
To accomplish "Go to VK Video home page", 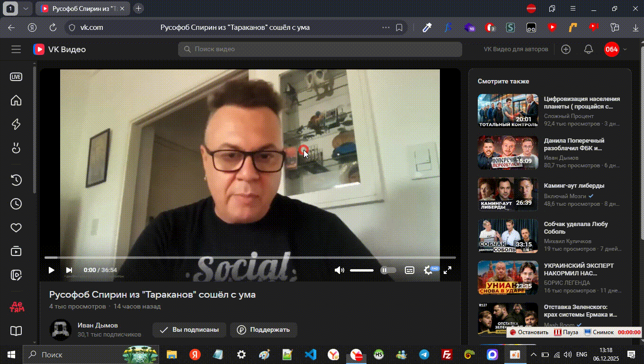I will point(16,100).
